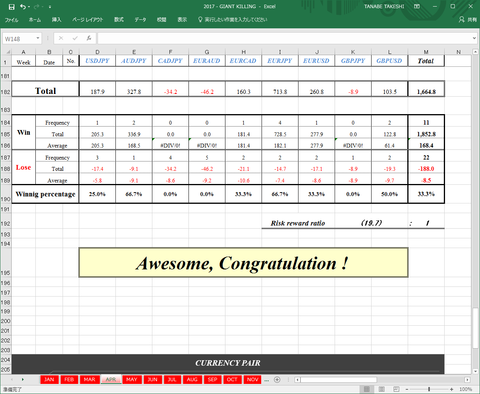The height and width of the screenshot is (394, 480).
Task: Click the total value 1,664.8 cell
Action: [x=426, y=89]
